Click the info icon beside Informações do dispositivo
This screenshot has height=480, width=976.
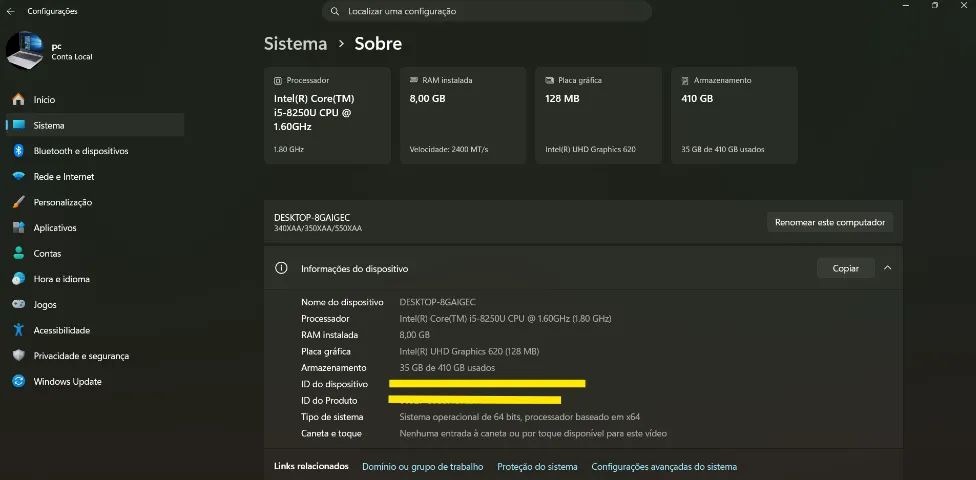pyautogui.click(x=281, y=268)
